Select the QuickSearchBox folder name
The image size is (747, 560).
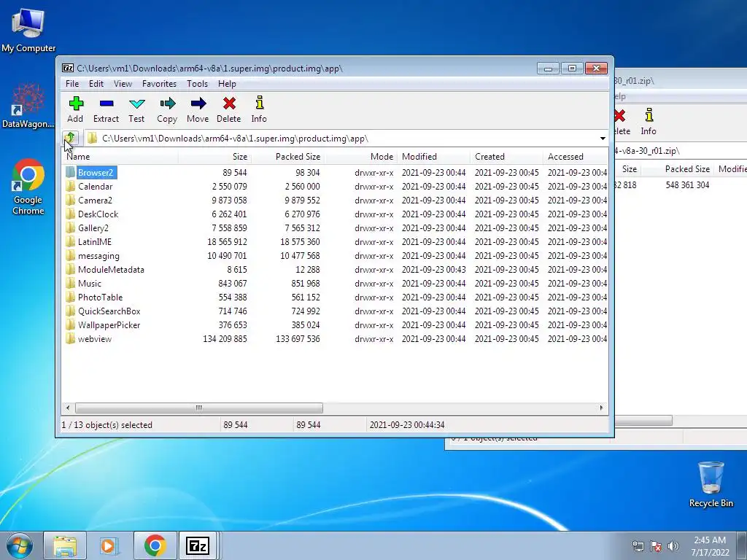coord(109,311)
